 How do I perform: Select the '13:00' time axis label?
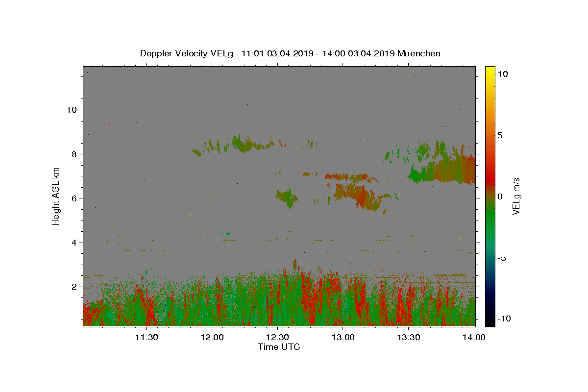343,337
